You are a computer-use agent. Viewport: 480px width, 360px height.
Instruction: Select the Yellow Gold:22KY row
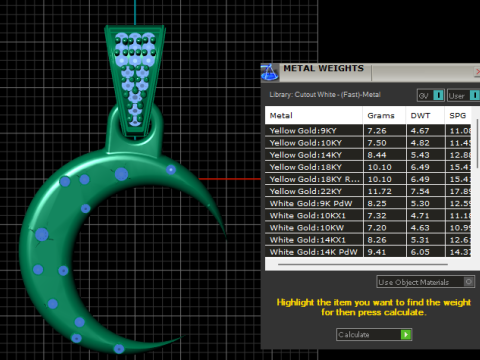click(x=368, y=191)
